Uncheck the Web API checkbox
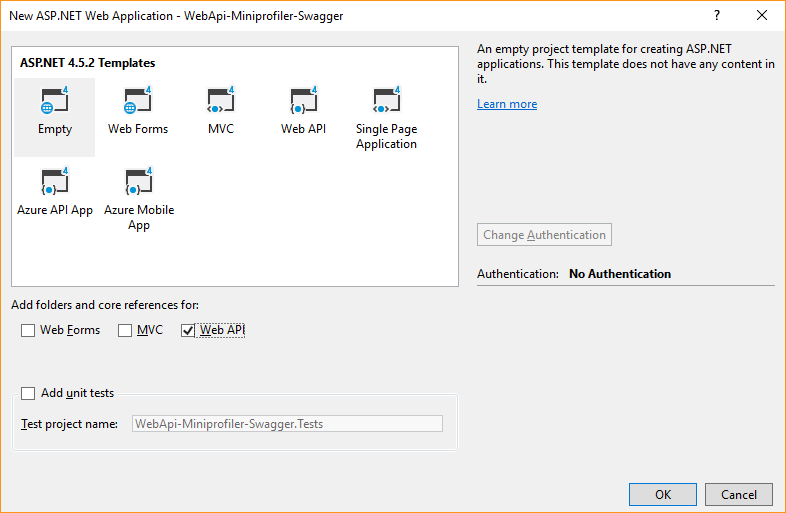786x513 pixels. pos(188,330)
